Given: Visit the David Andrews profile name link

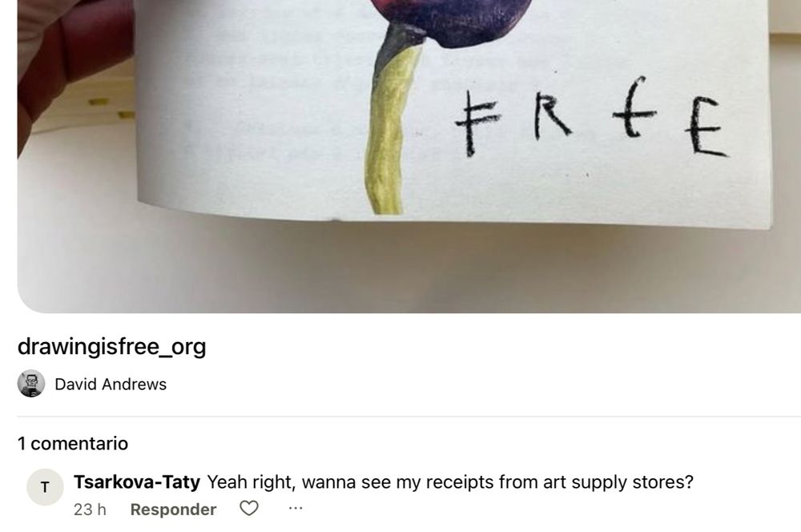Looking at the screenshot, I should [x=111, y=385].
